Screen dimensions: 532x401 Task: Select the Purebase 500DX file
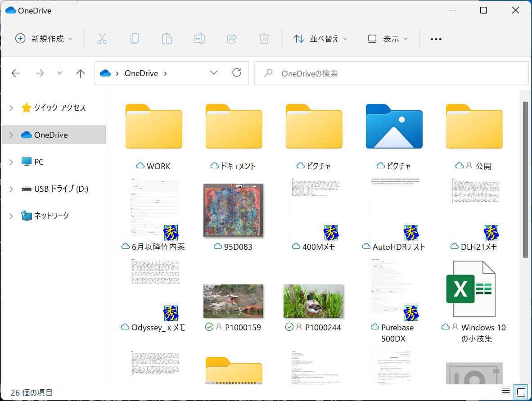coord(394,301)
